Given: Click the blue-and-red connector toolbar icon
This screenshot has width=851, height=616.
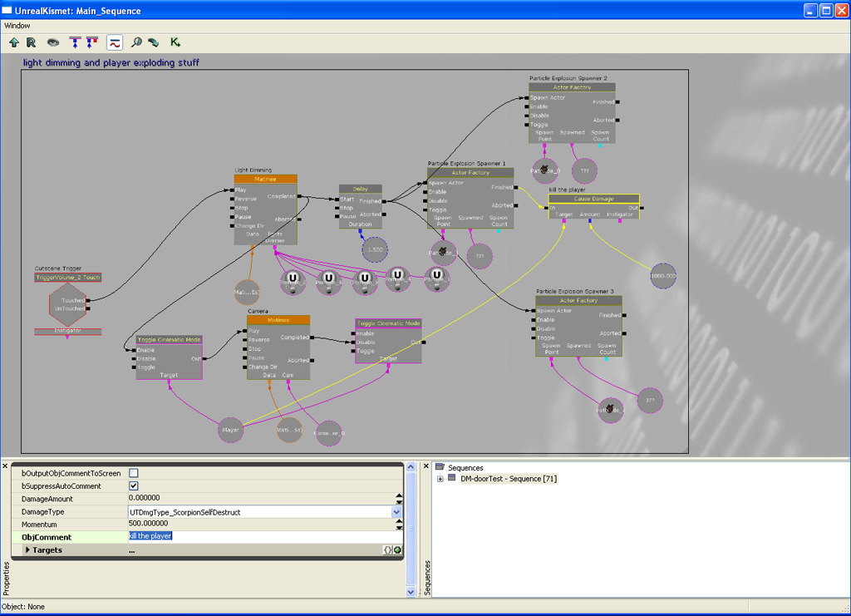Looking at the screenshot, I should pyautogui.click(x=92, y=42).
